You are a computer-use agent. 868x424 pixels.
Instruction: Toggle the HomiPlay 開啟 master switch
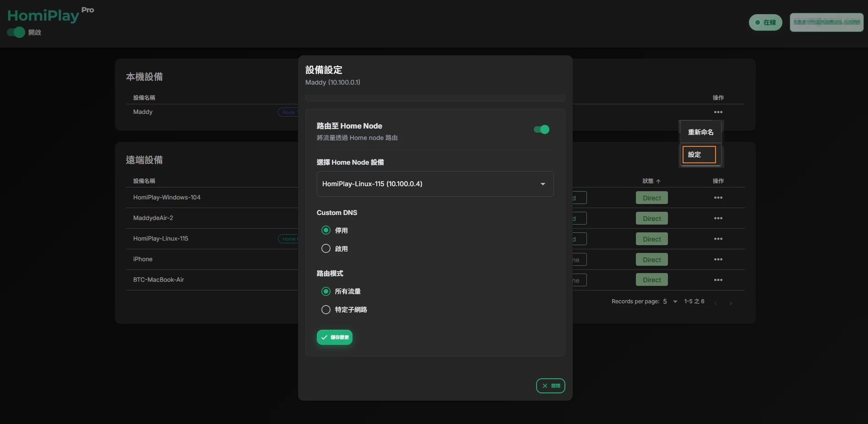(16, 32)
